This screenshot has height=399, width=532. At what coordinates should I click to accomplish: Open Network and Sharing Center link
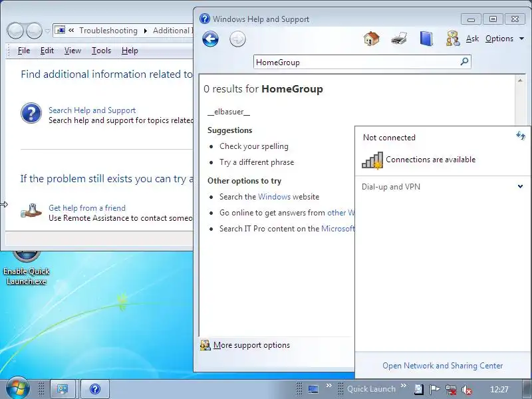[x=442, y=365]
